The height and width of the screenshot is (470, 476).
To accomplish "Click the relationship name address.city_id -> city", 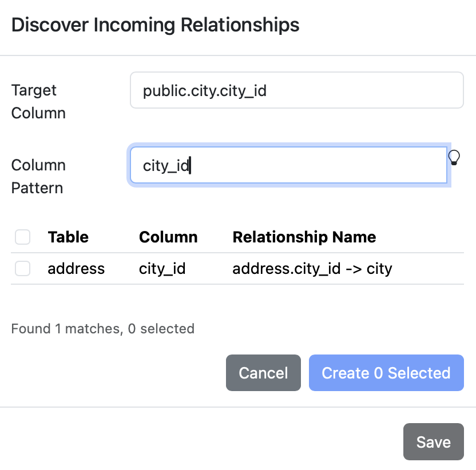I will click(312, 268).
